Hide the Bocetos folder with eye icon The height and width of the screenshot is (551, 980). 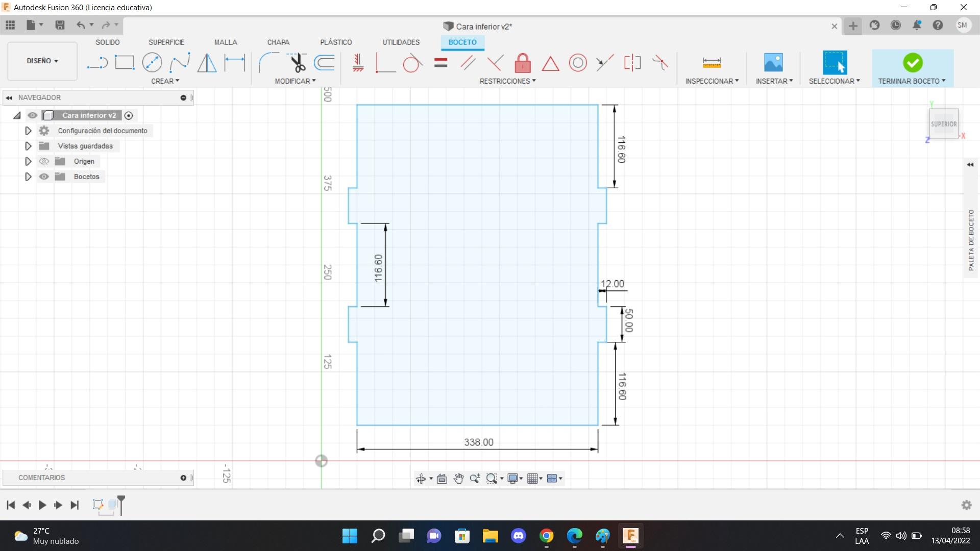pyautogui.click(x=44, y=177)
